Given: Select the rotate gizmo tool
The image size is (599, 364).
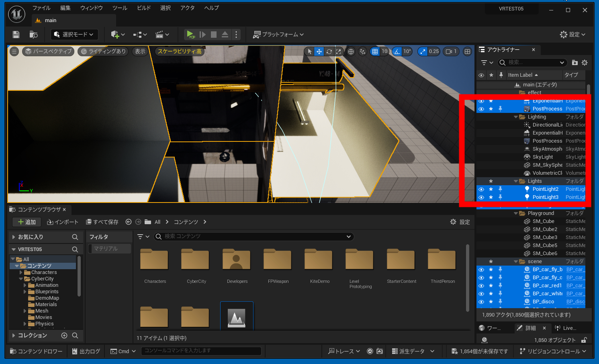Looking at the screenshot, I should [329, 51].
